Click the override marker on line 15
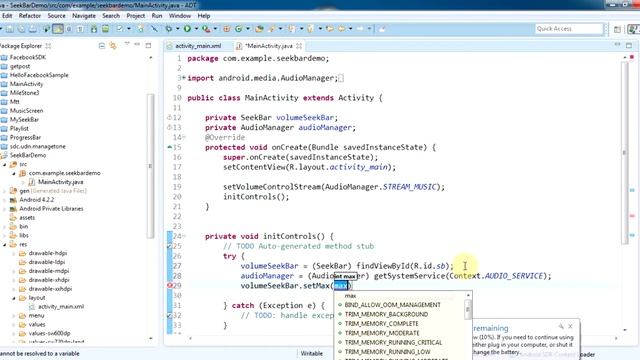640x360 pixels. (169, 147)
